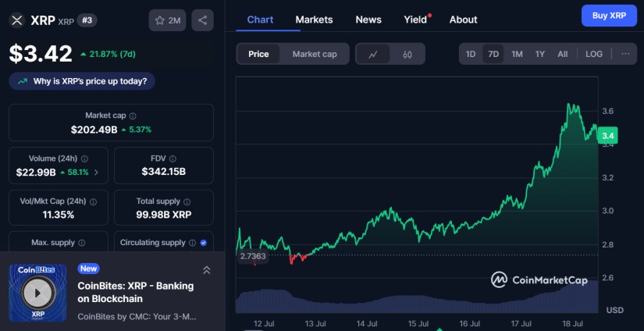The width and height of the screenshot is (644, 331).
Task: Select 1M time range
Action: pos(517,54)
